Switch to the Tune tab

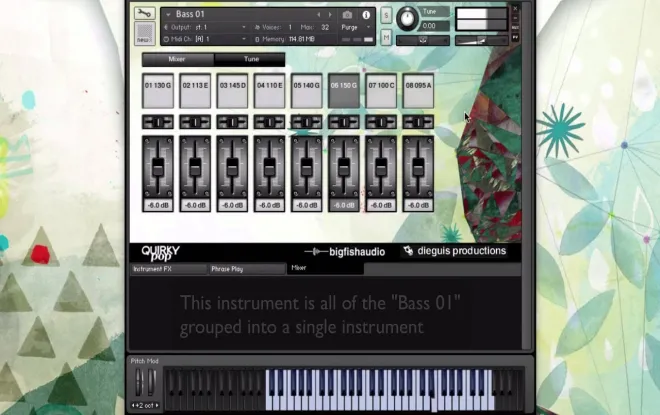tap(251, 59)
